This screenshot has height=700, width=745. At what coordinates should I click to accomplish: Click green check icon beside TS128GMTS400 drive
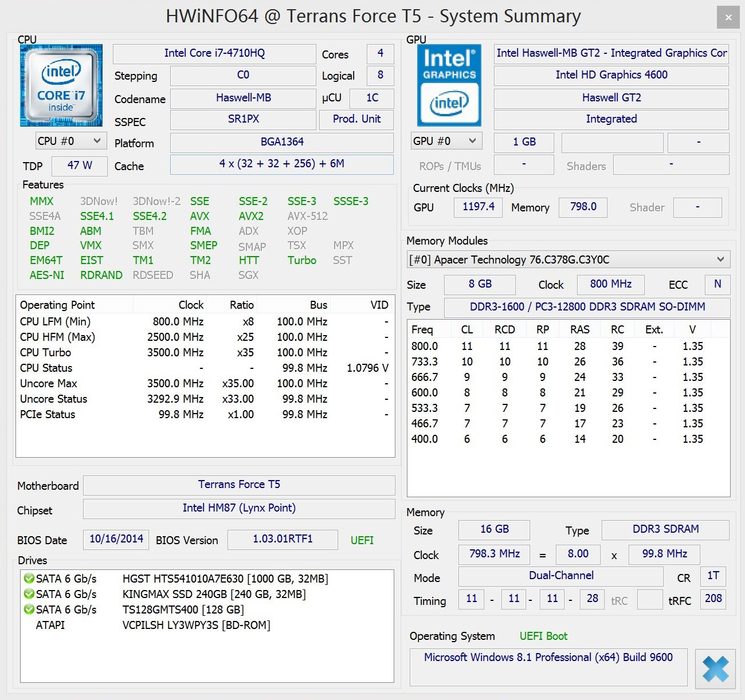(x=29, y=609)
